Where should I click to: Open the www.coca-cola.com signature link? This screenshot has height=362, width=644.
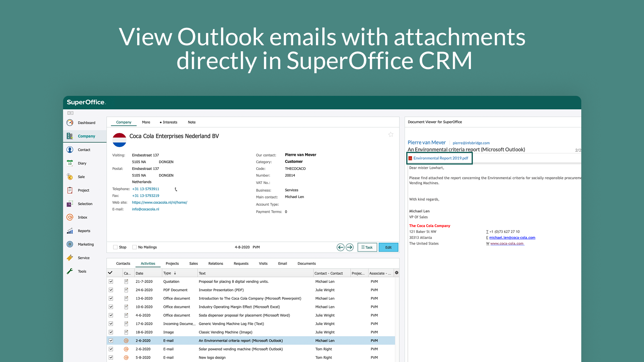click(x=507, y=244)
